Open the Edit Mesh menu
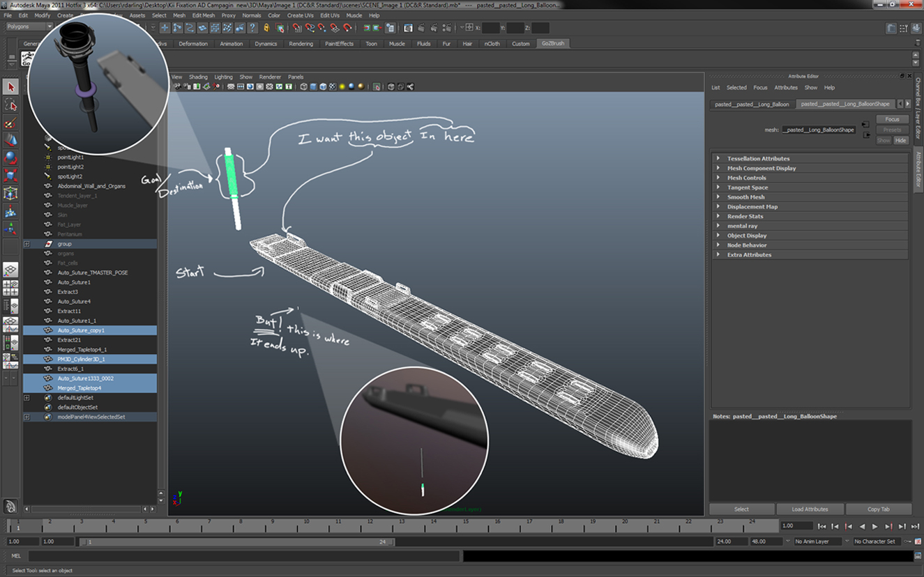The height and width of the screenshot is (577, 924). pos(204,15)
